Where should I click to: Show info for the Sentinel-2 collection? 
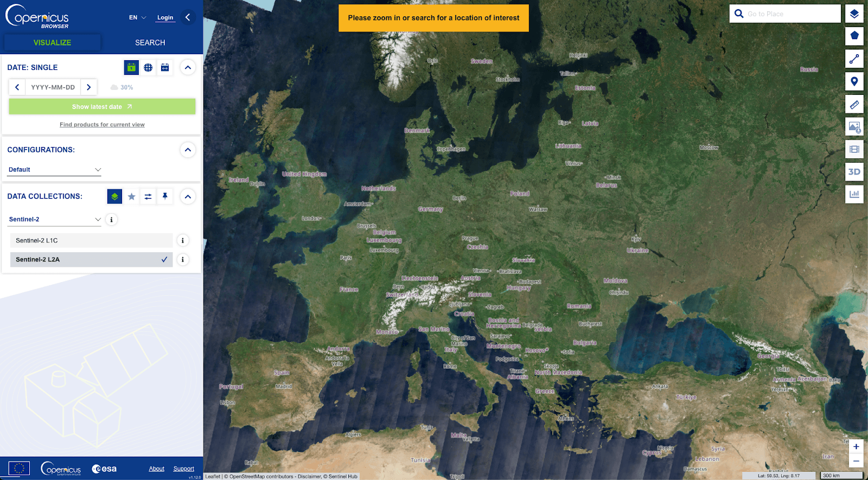pyautogui.click(x=111, y=220)
